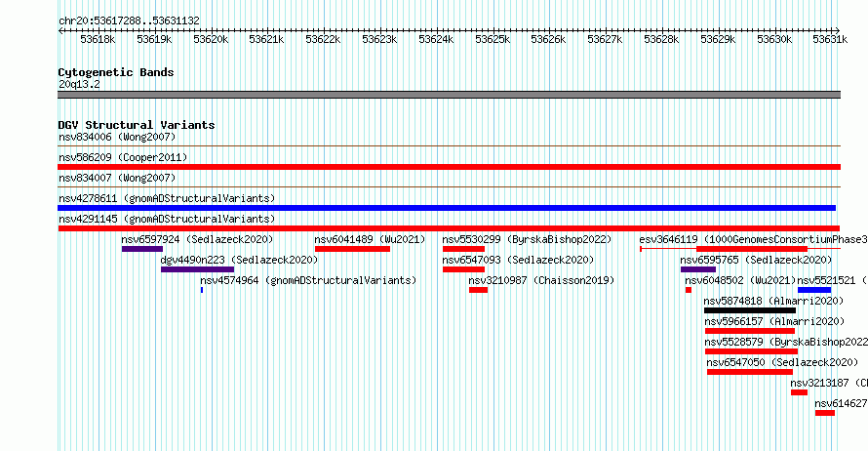Click the DGV Structural Variants track title
The image size is (868, 451).
pyautogui.click(x=137, y=125)
